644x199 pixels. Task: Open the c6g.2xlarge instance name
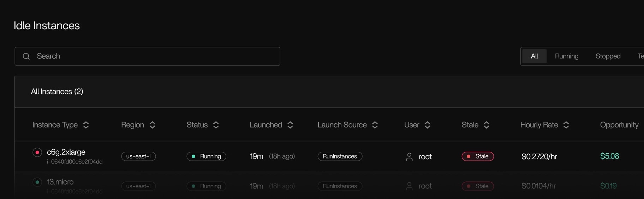click(x=66, y=152)
